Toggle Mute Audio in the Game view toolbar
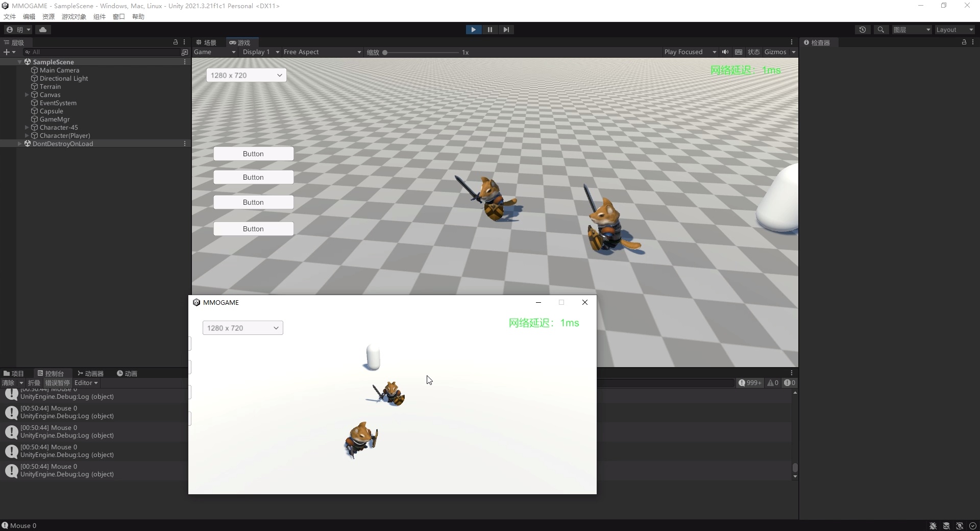980x531 pixels. coord(726,52)
